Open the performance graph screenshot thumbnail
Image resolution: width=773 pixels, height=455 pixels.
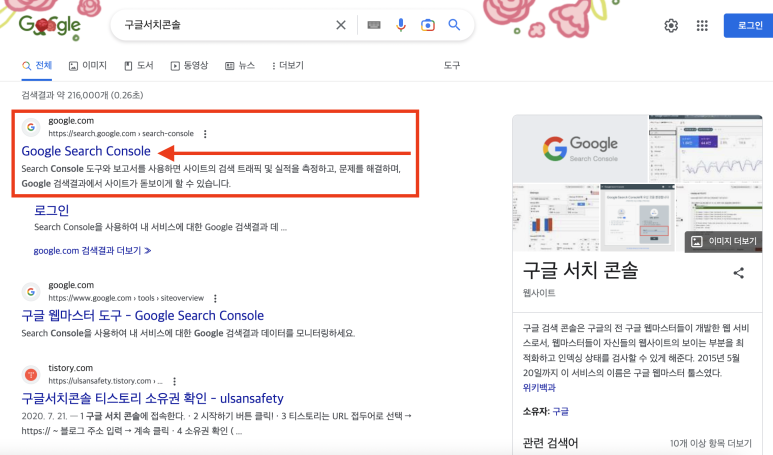coord(705,149)
